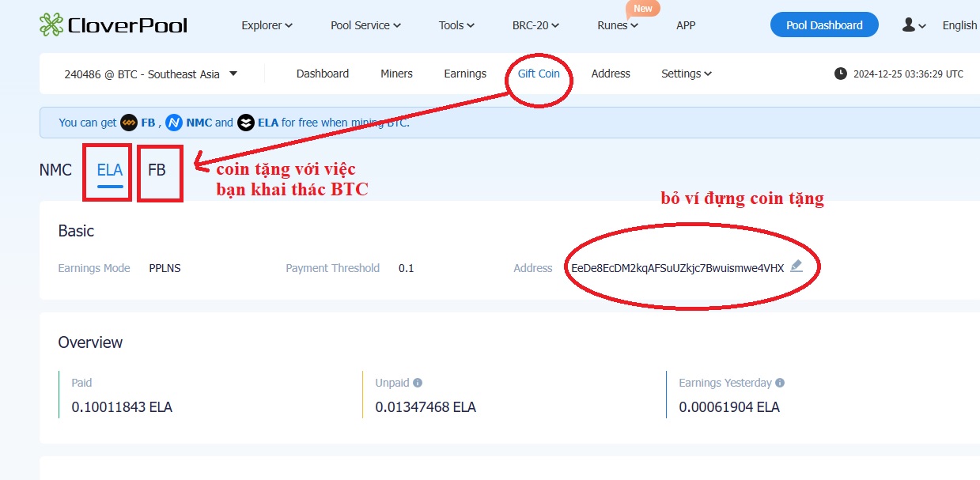Click the clock icon beside UTC time
980x480 pixels.
[840, 74]
